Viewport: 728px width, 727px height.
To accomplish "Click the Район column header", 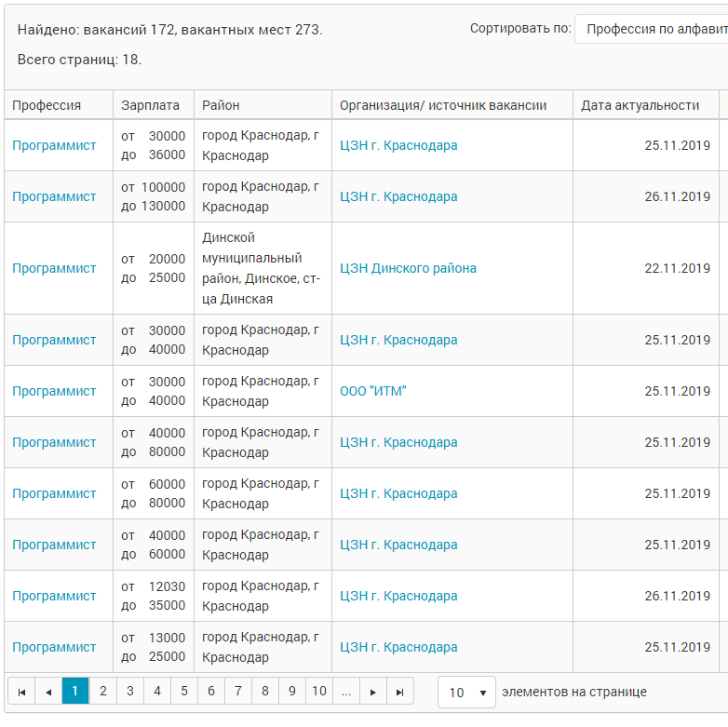I will [221, 105].
